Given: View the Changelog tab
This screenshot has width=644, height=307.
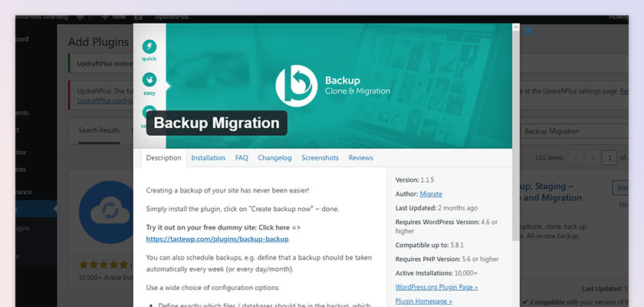Looking at the screenshot, I should point(274,158).
